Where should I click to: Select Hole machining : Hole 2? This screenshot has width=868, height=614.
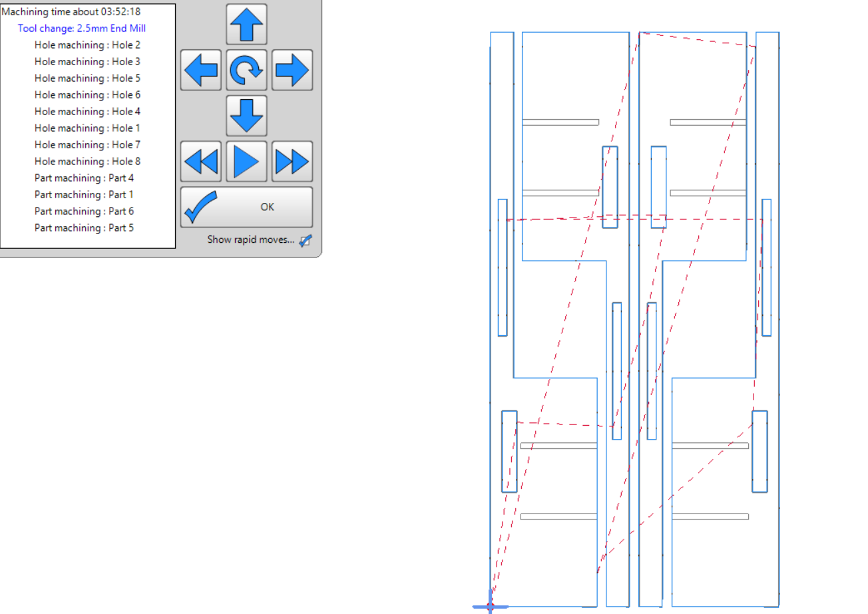click(87, 45)
